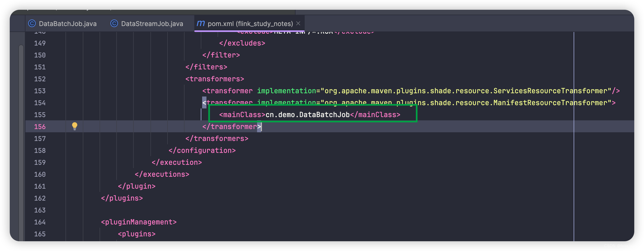The height and width of the screenshot is (251, 644).
Task: Click the opening <plugins> tag on line 165
Action: (x=137, y=234)
